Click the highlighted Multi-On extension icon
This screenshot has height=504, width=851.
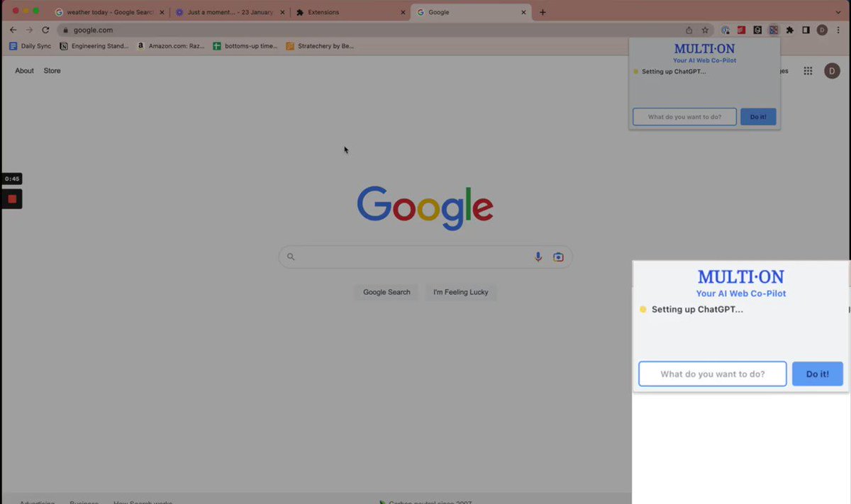(774, 30)
